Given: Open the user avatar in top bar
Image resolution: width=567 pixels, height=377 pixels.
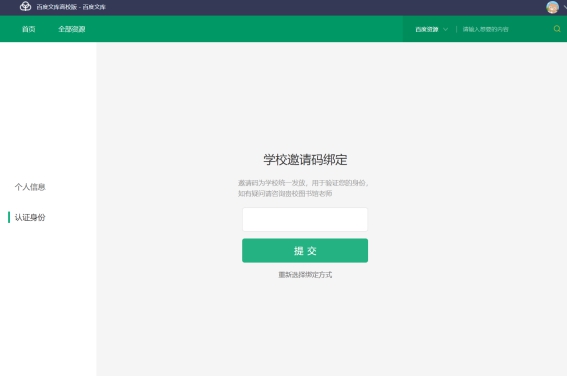Looking at the screenshot, I should (552, 7).
